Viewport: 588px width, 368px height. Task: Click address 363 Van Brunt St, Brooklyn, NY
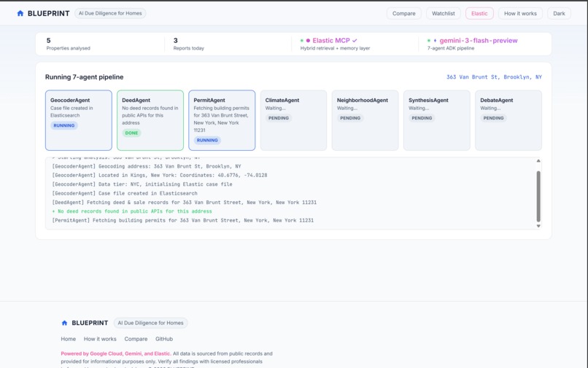pos(494,77)
